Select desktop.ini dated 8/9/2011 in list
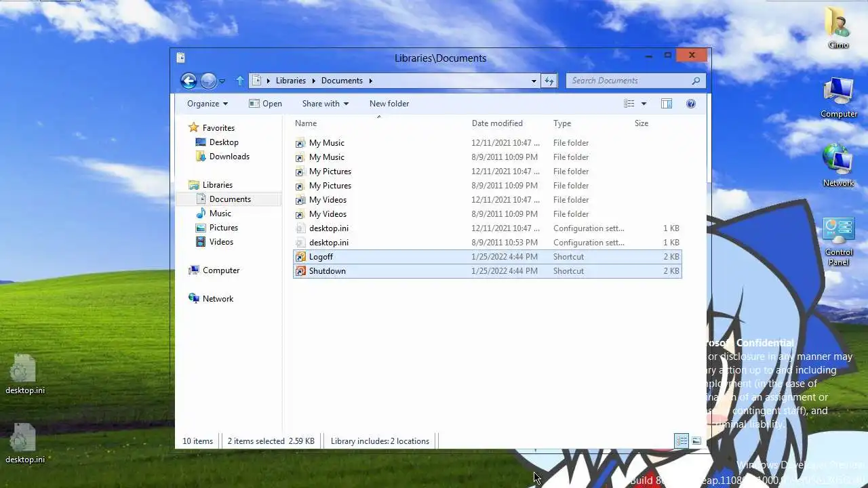Image resolution: width=868 pixels, height=488 pixels. 487,243
